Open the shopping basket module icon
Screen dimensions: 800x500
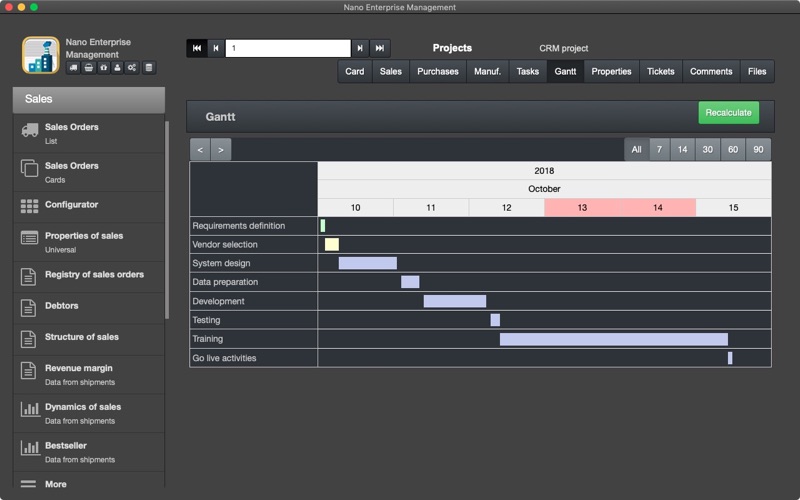(89, 68)
